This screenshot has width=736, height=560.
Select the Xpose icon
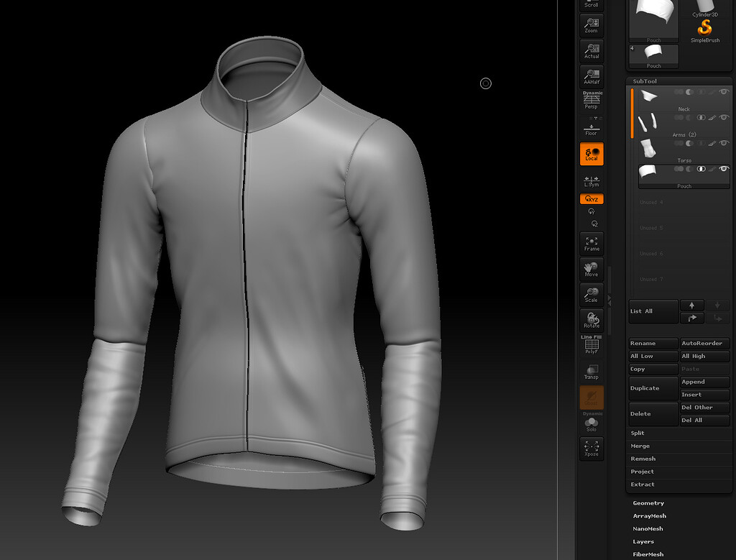(591, 449)
